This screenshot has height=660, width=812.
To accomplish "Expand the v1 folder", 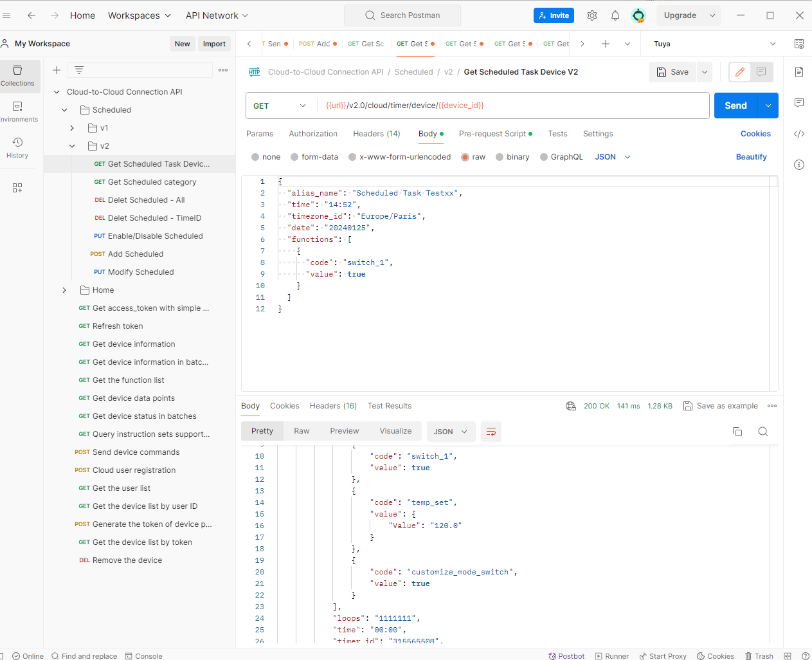I will [72, 128].
